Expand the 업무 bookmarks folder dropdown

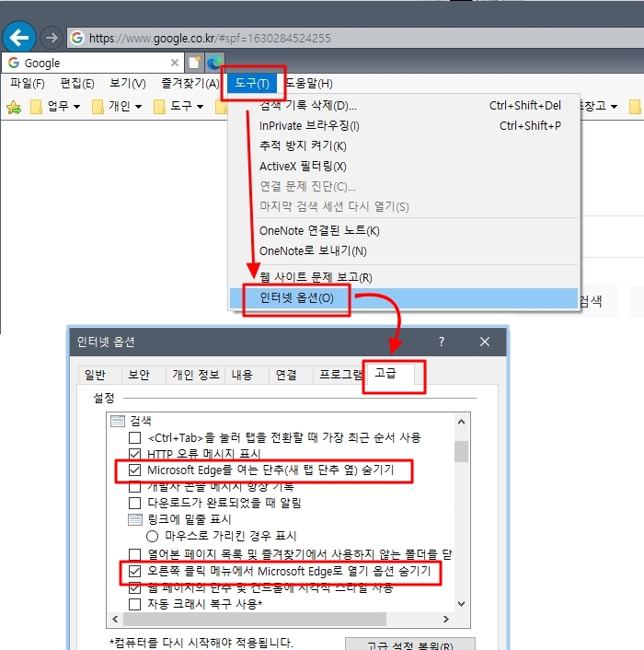76,107
